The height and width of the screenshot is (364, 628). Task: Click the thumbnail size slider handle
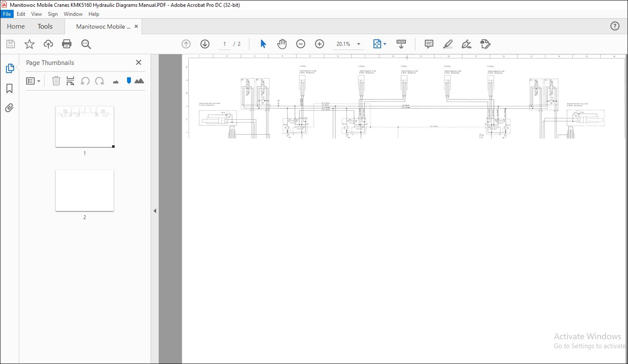tap(129, 81)
